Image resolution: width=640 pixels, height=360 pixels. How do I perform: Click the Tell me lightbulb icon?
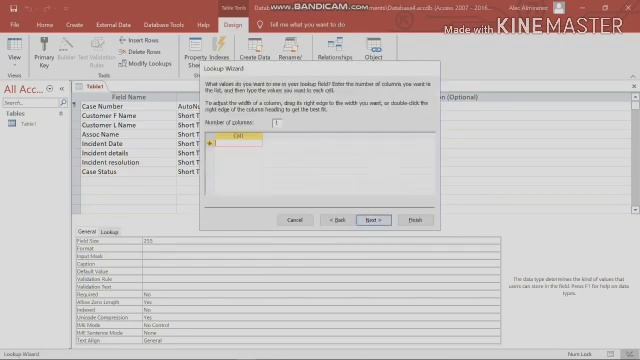260,24
